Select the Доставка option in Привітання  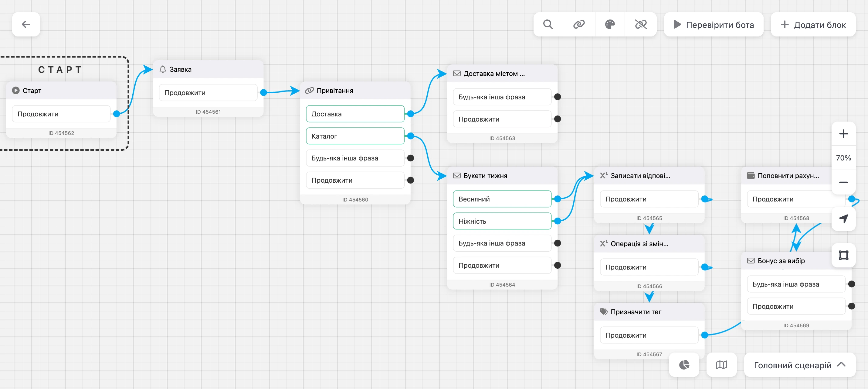click(x=355, y=114)
